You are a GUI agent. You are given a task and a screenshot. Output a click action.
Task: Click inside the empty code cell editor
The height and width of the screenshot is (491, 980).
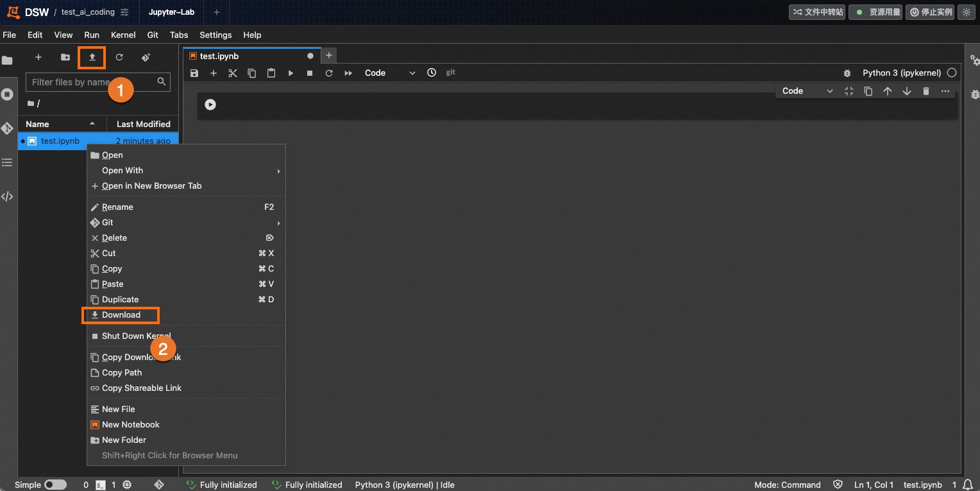point(587,105)
